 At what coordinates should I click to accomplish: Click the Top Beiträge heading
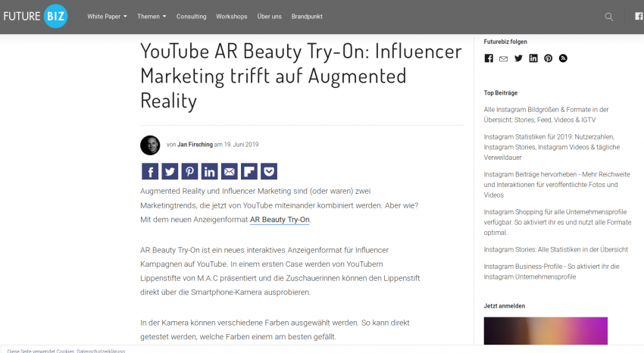[x=501, y=92]
